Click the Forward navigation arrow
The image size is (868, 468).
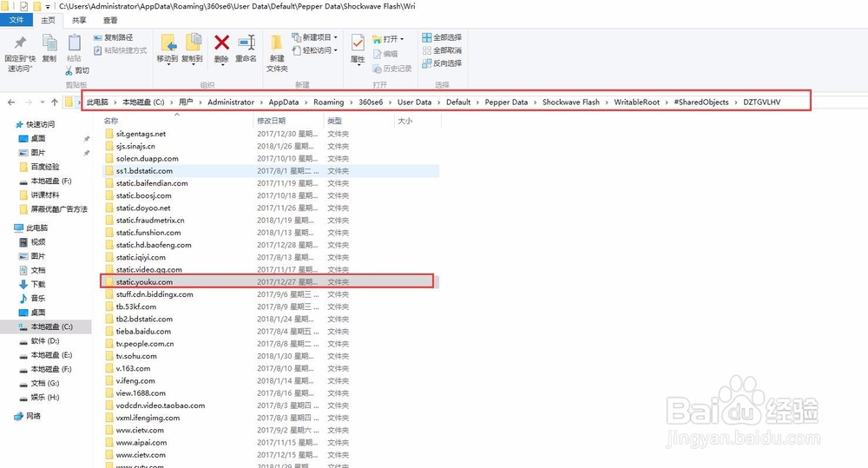coord(29,102)
